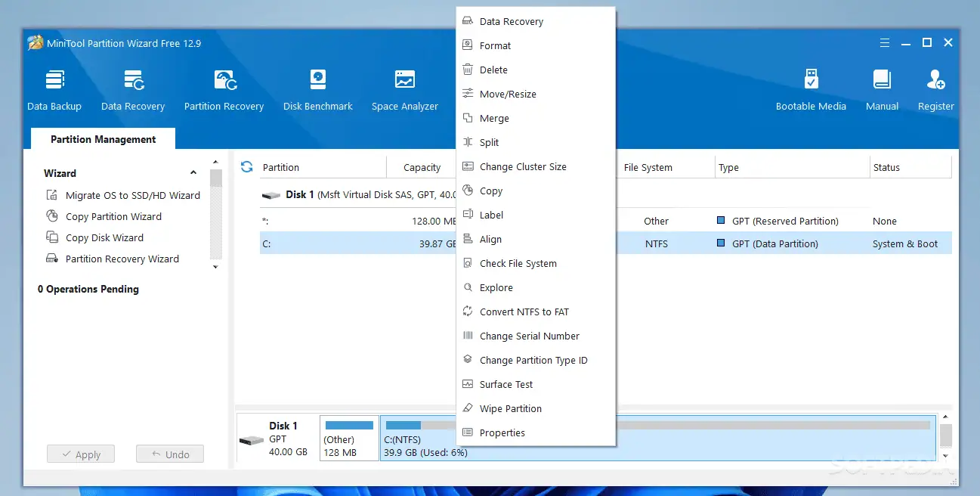Click the Disk 1 drive icon in the disk map

pos(252,440)
